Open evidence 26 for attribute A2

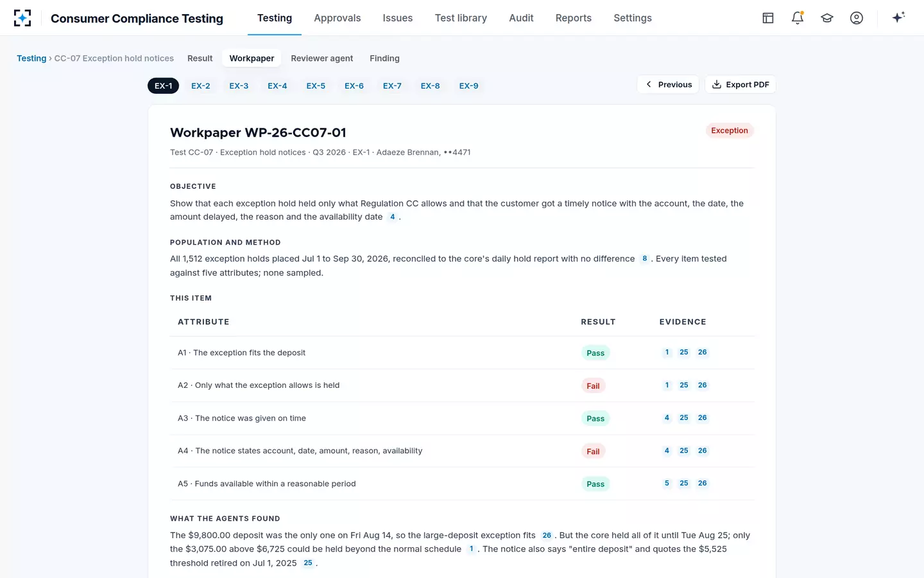[703, 385]
